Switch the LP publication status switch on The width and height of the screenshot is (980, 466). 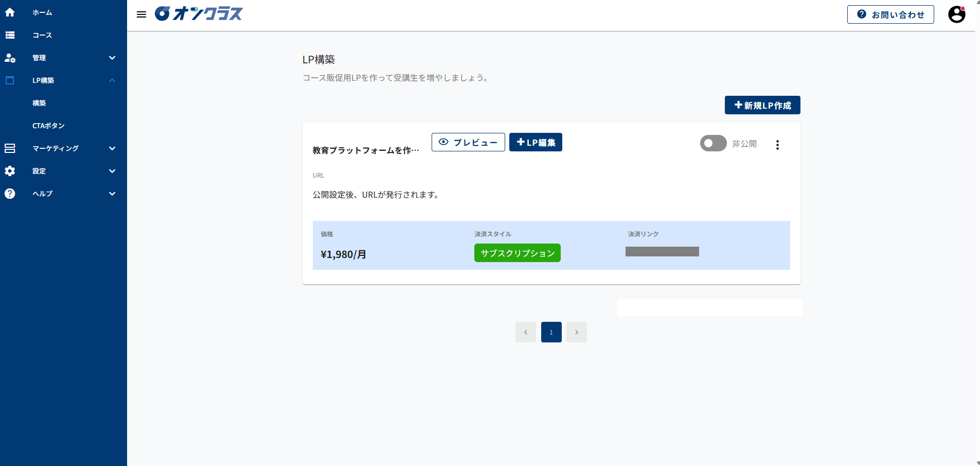click(x=713, y=144)
